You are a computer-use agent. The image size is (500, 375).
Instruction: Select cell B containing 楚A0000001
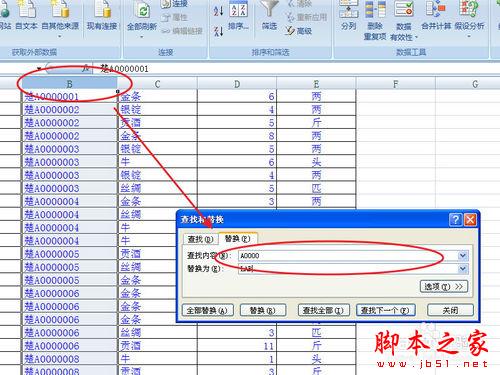[x=69, y=96]
